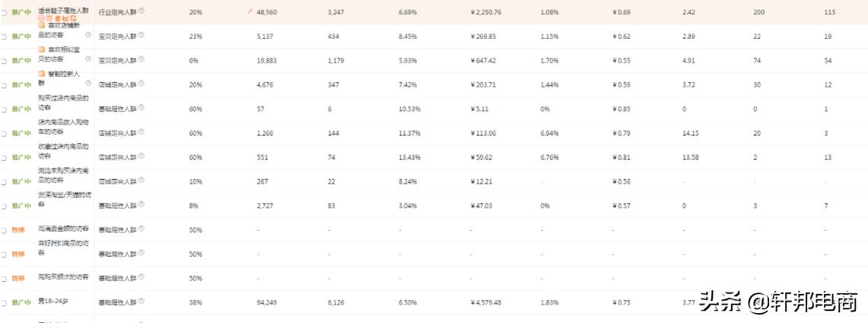Screen dimensions: 868x323
Task: Click help icon in the 男18-24岁 row
Action: (142, 302)
